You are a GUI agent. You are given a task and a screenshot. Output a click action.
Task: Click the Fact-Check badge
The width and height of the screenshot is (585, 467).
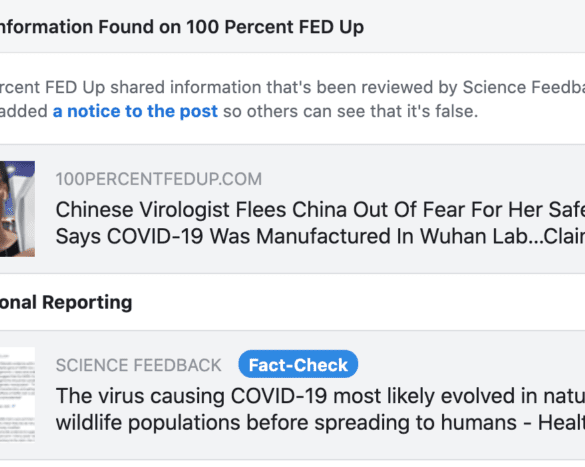(x=298, y=364)
